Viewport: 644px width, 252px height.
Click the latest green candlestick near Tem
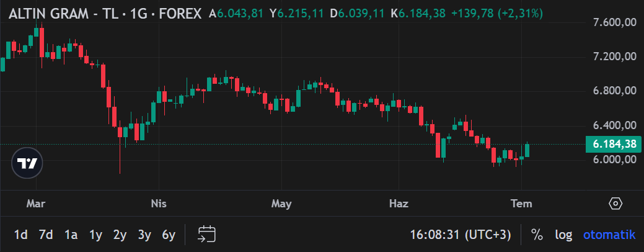(527, 150)
